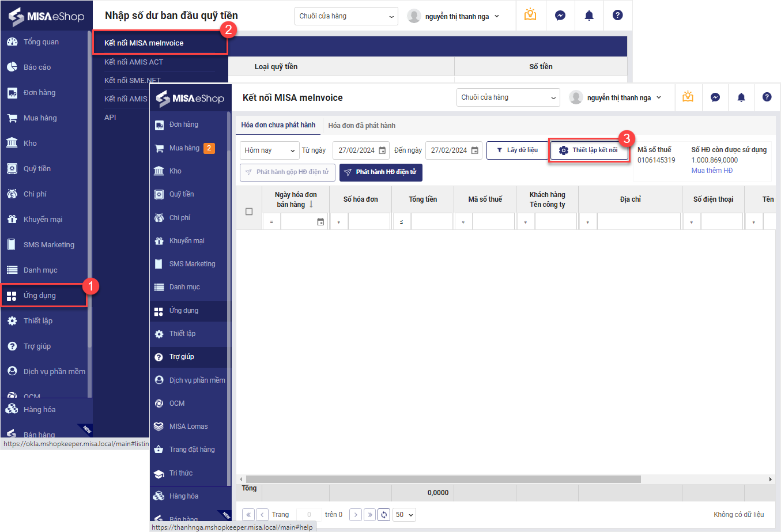
Task: Click the Phát hành HĐ điện tử button
Action: click(381, 172)
